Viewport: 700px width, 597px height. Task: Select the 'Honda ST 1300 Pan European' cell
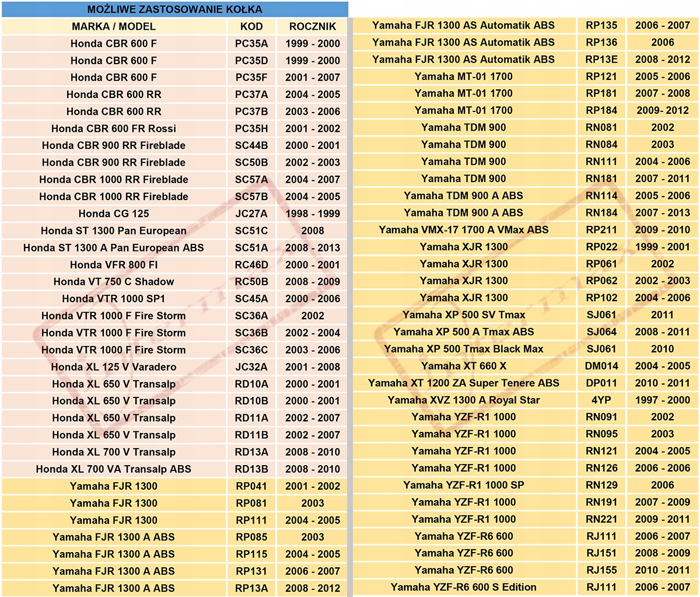[x=114, y=231]
